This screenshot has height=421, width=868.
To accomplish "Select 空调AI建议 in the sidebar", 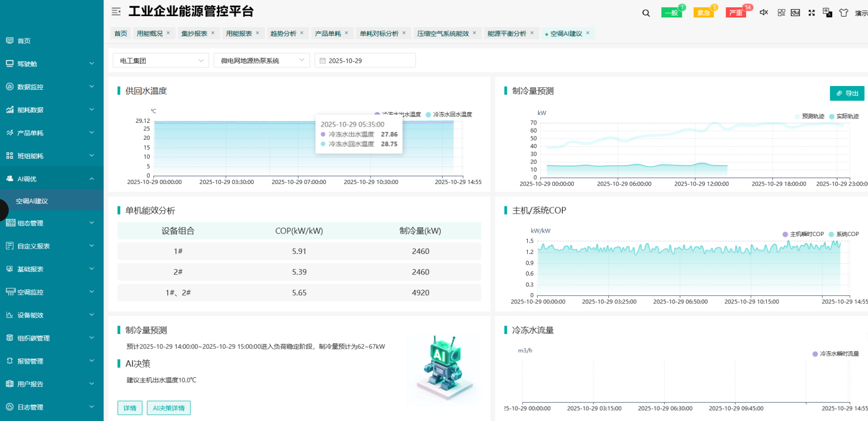I will pos(52,201).
